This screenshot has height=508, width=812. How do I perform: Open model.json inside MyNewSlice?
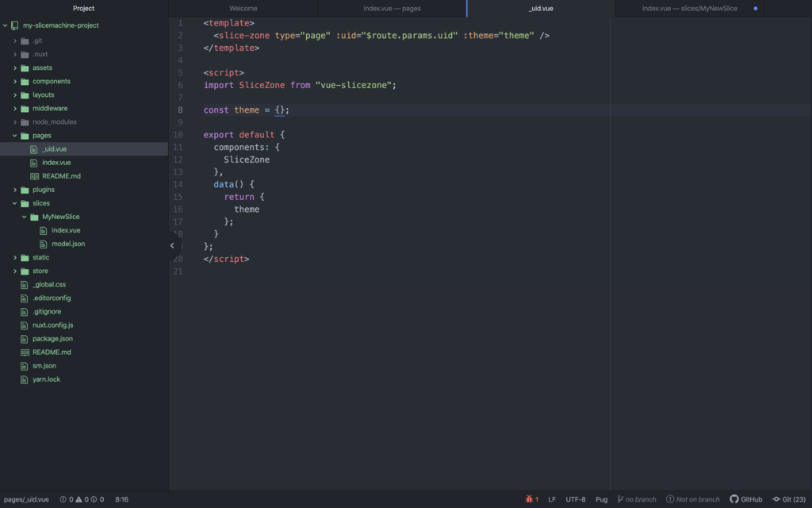(69, 243)
